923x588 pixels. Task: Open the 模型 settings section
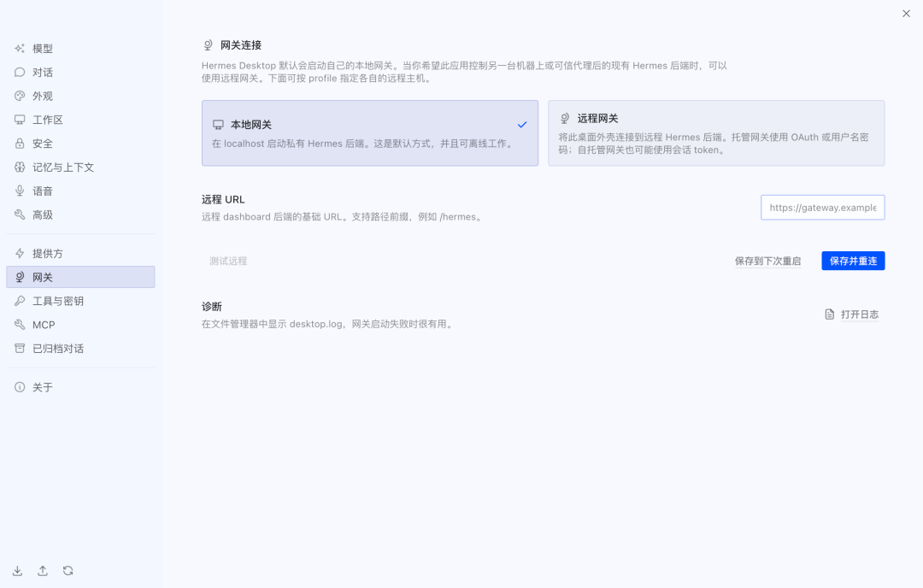pos(80,48)
